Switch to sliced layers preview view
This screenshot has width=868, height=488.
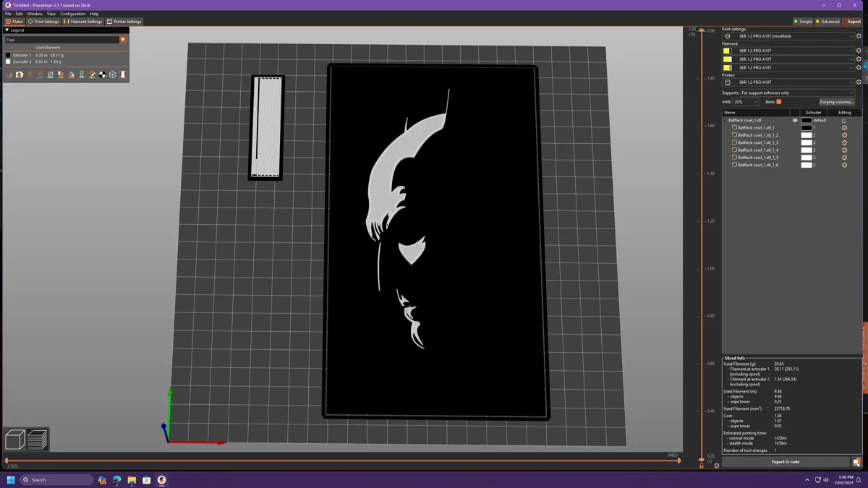[38, 439]
